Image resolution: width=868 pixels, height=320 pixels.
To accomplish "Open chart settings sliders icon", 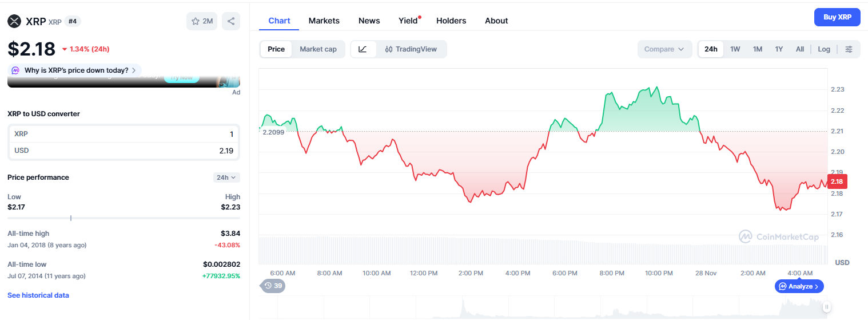I will click(849, 49).
